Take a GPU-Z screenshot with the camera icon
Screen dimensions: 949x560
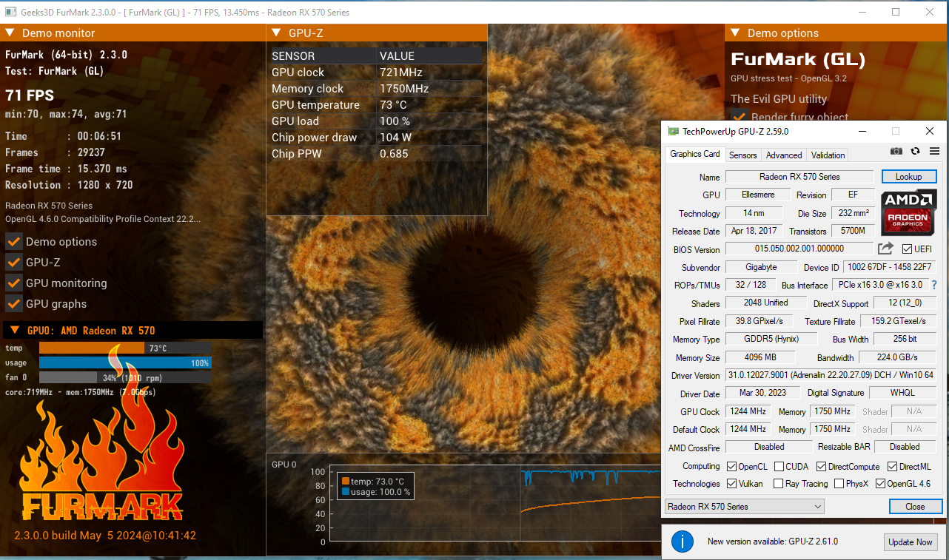(896, 150)
